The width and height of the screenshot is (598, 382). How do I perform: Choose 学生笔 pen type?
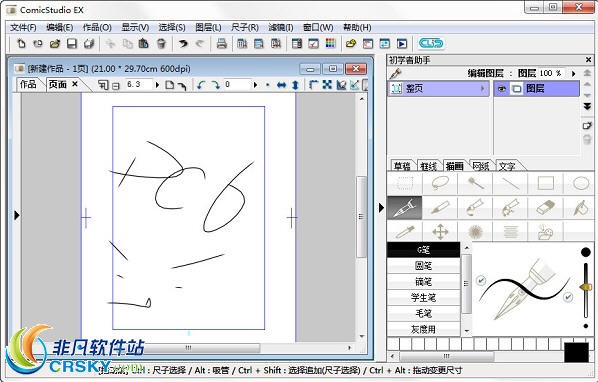tap(423, 297)
